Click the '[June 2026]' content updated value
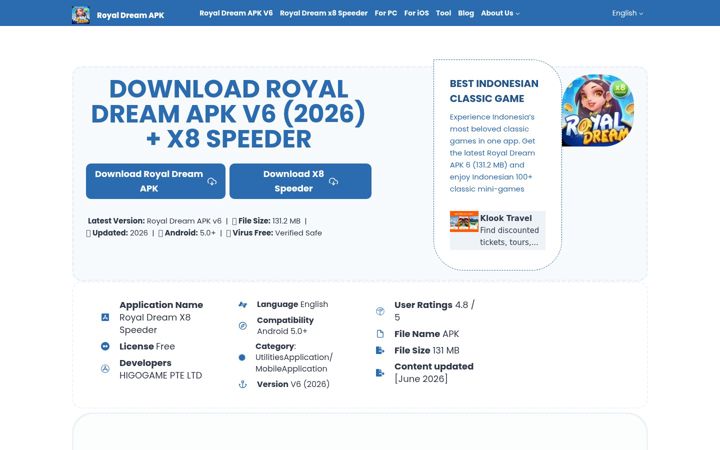The image size is (720, 450). point(421,378)
